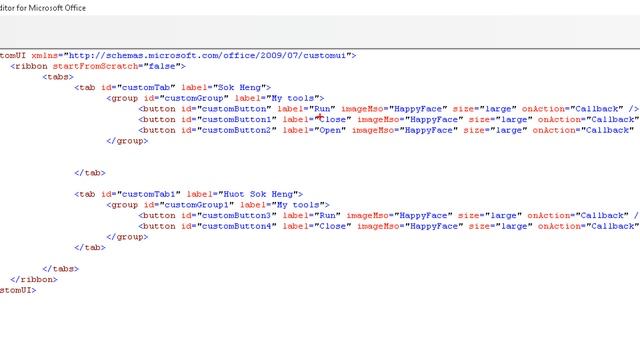Click imageMso attribute on the customButton1 line
This screenshot has width=640, height=360.
[x=376, y=120]
